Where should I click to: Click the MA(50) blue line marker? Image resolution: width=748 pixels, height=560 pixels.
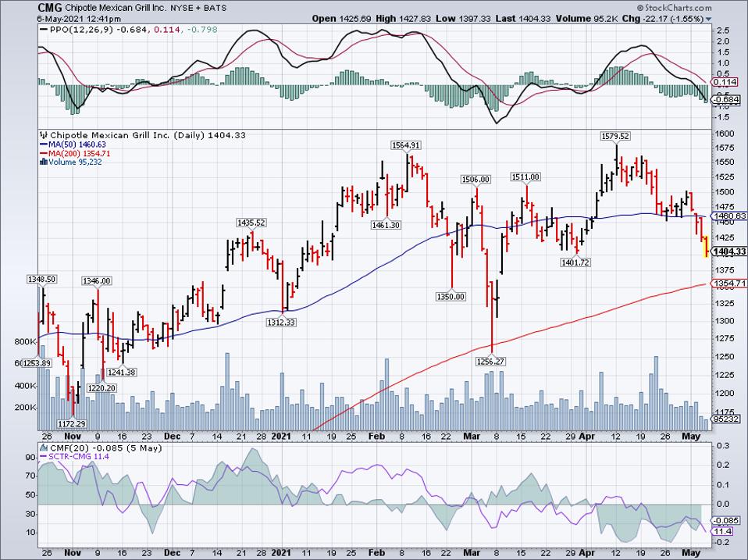tap(44, 144)
